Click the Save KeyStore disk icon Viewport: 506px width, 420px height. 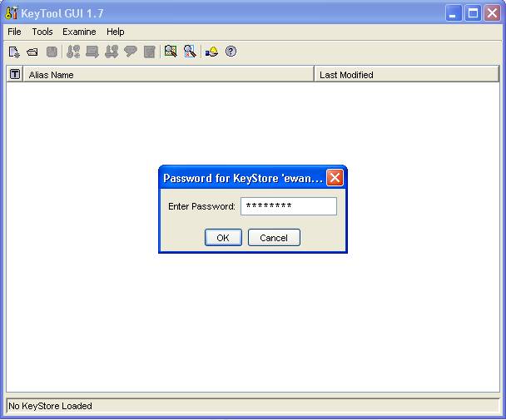[52, 52]
